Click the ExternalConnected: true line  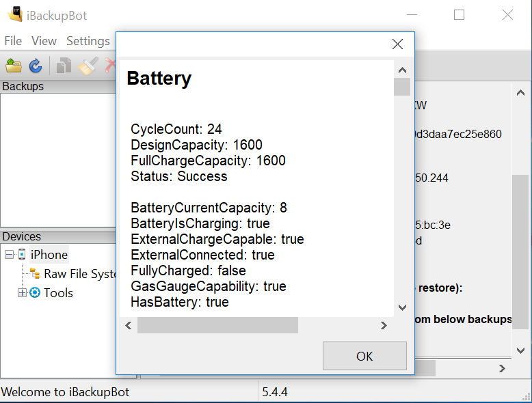click(202, 255)
